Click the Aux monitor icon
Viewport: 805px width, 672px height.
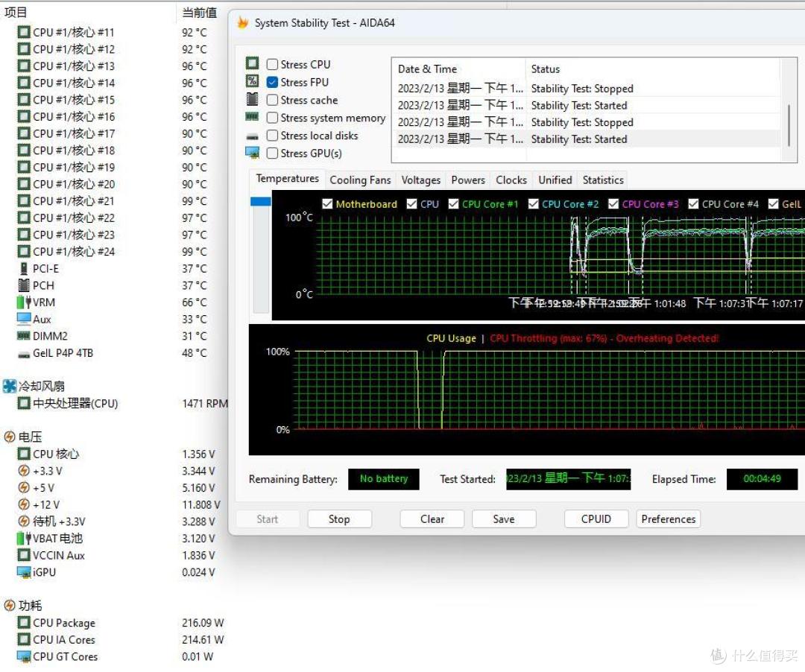click(24, 319)
